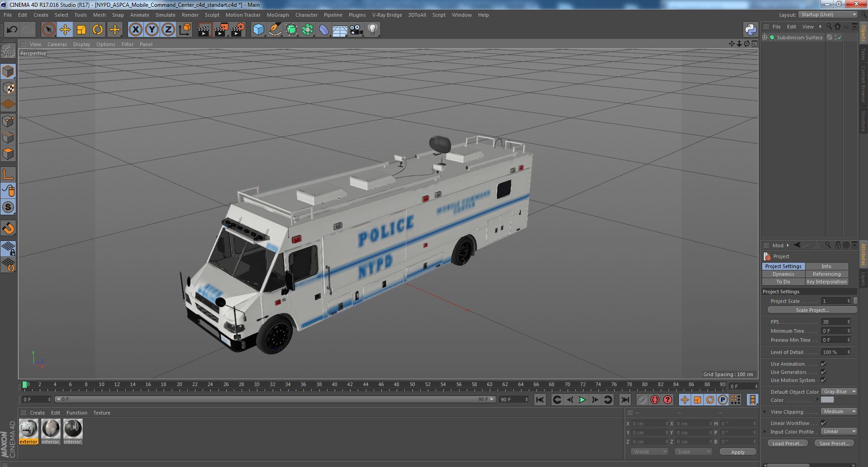This screenshot has height=467, width=868.
Task: Click the coordinate system icon
Action: tap(185, 30)
